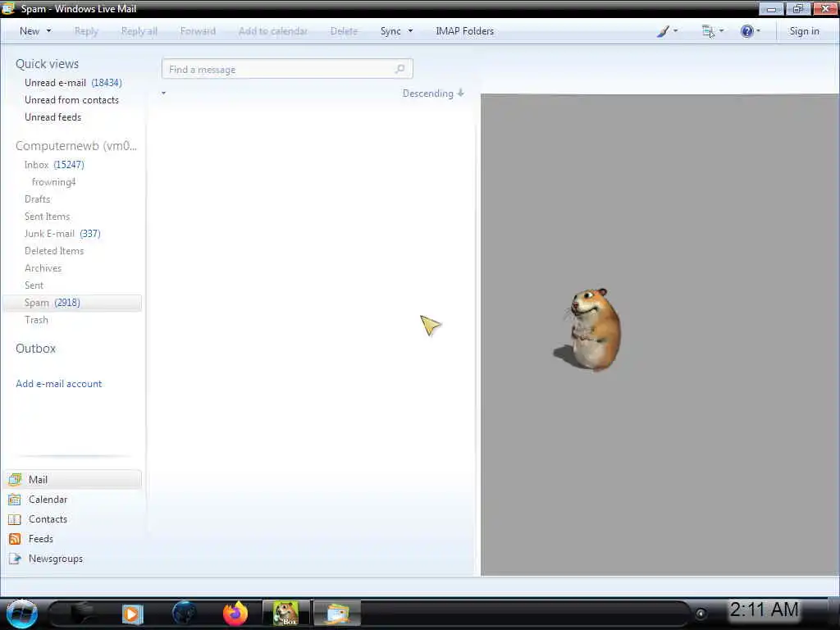Viewport: 840px width, 630px height.
Task: Open the Outbox
Action: [x=35, y=348]
